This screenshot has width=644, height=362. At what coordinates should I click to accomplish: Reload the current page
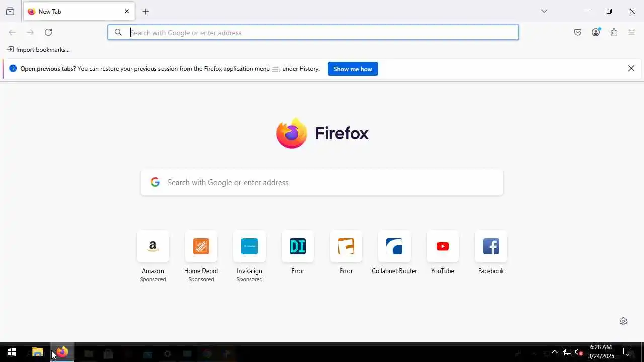[x=48, y=32]
